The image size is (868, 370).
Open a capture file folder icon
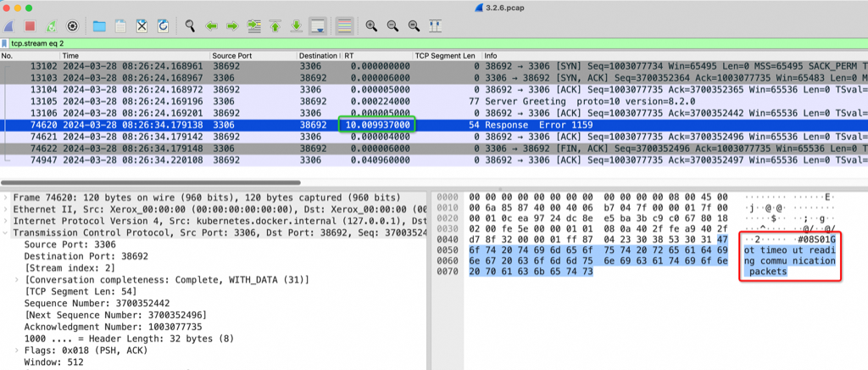pyautogui.click(x=100, y=25)
